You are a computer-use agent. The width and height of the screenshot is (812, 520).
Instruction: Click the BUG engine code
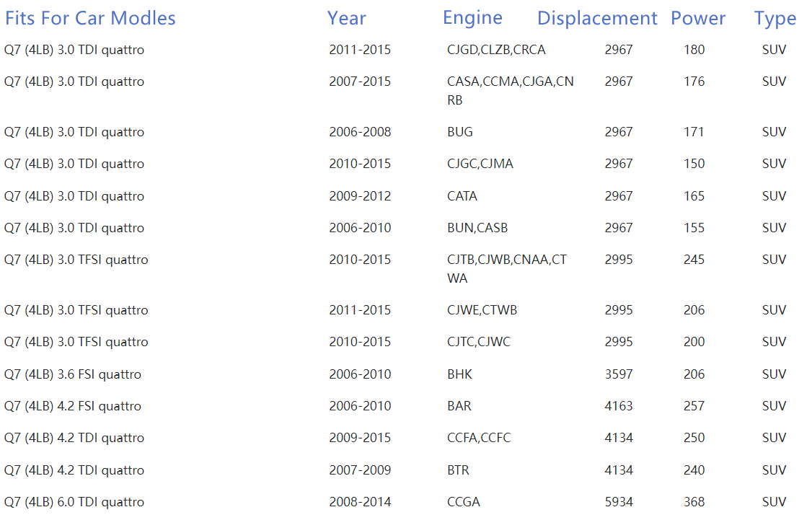point(460,132)
